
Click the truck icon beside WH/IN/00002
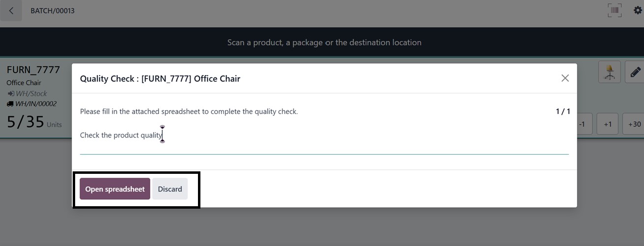(10, 104)
